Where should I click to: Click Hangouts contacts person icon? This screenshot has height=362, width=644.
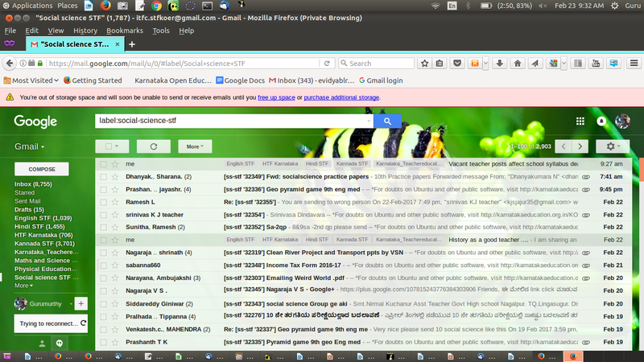click(42, 343)
